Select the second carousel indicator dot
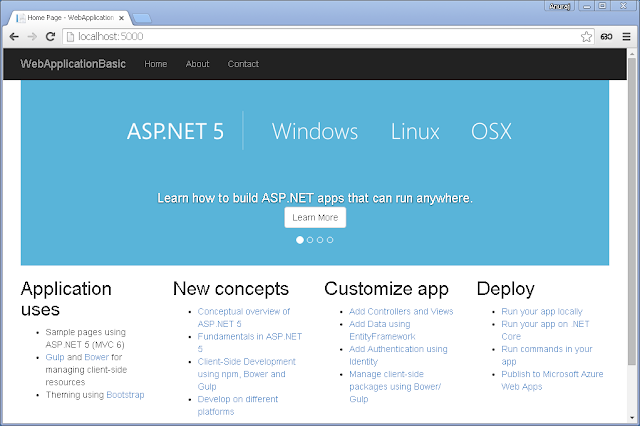Screen dimensions: 640x426 [310, 240]
